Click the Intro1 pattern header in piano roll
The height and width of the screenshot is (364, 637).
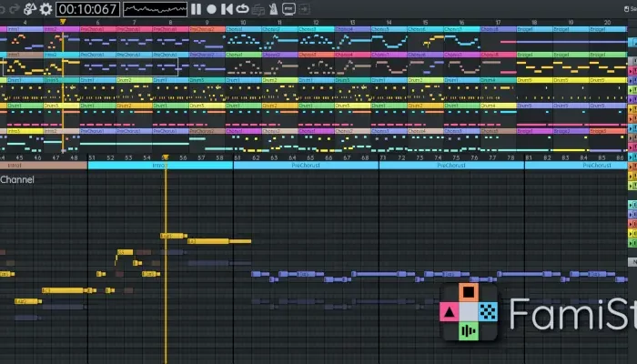(x=44, y=166)
